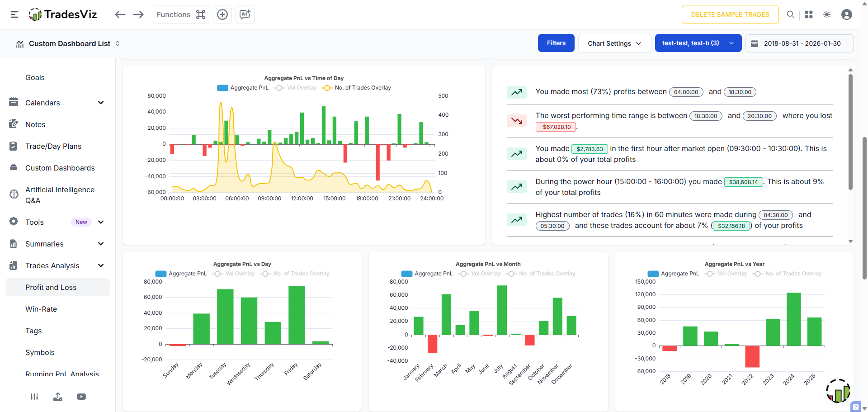Open the video tutorials icon in sidebar
This screenshot has width=868, height=412.
[x=81, y=397]
